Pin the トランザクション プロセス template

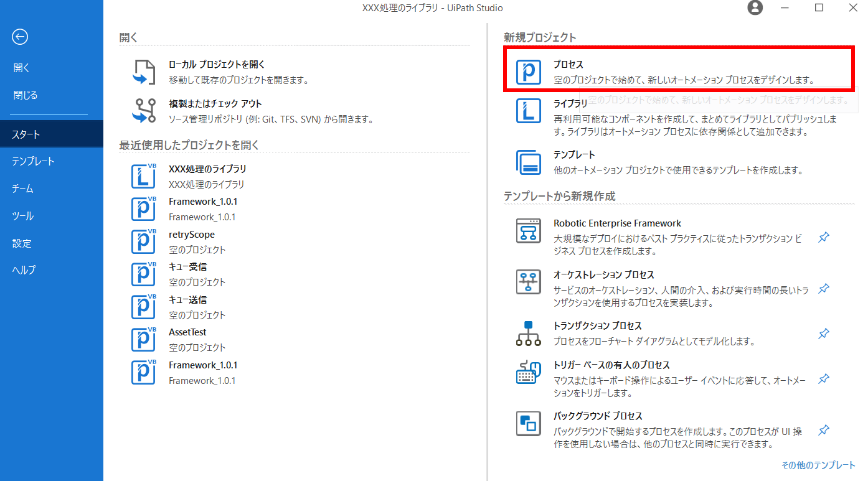(823, 334)
